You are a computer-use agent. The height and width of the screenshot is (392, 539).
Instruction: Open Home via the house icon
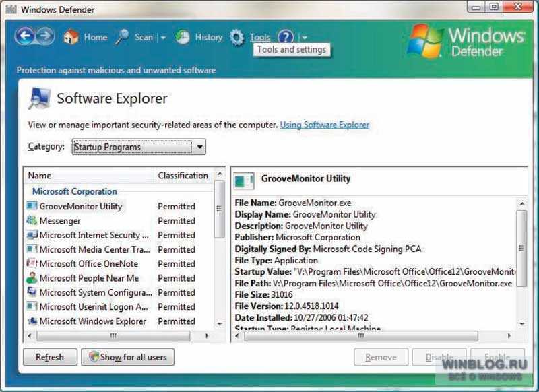(x=71, y=37)
